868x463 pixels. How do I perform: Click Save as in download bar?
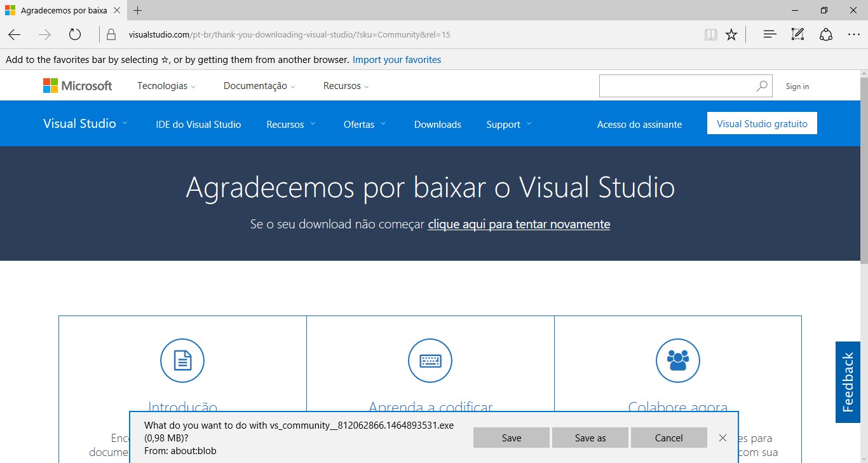(590, 438)
